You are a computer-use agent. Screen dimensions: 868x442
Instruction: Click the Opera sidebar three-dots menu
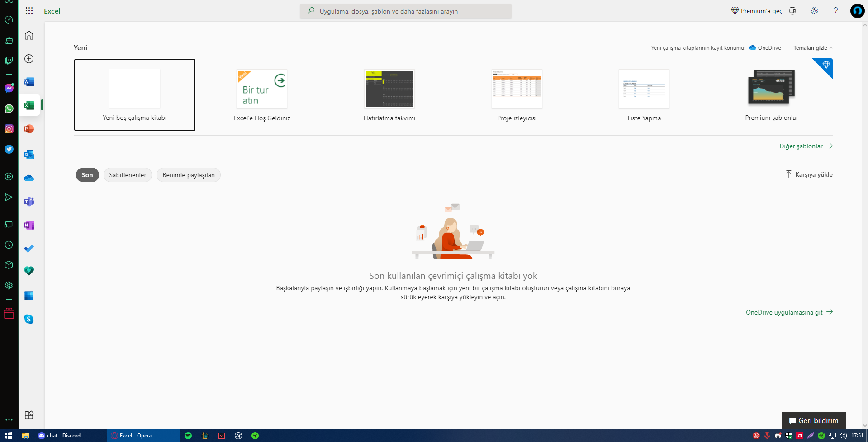pyautogui.click(x=9, y=420)
